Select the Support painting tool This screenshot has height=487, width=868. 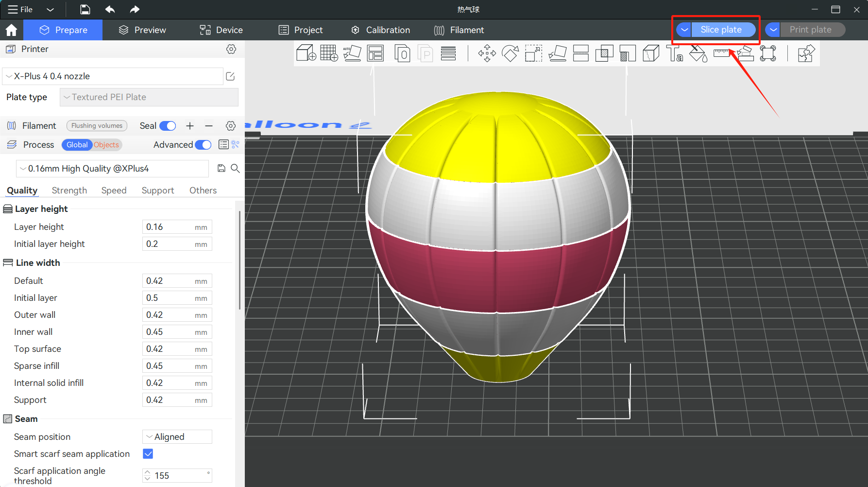tap(628, 53)
